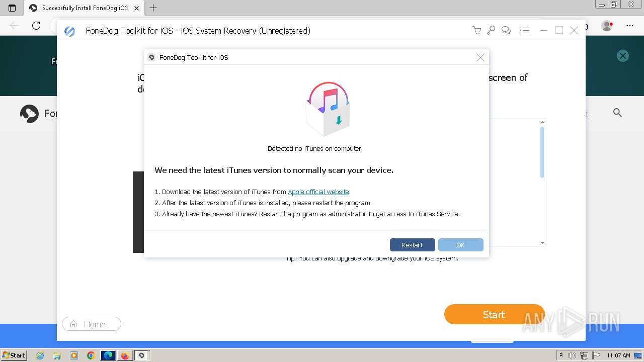The width and height of the screenshot is (644, 362).
Task: Click the blue scrollbar thumb in text panel
Action: [x=542, y=152]
